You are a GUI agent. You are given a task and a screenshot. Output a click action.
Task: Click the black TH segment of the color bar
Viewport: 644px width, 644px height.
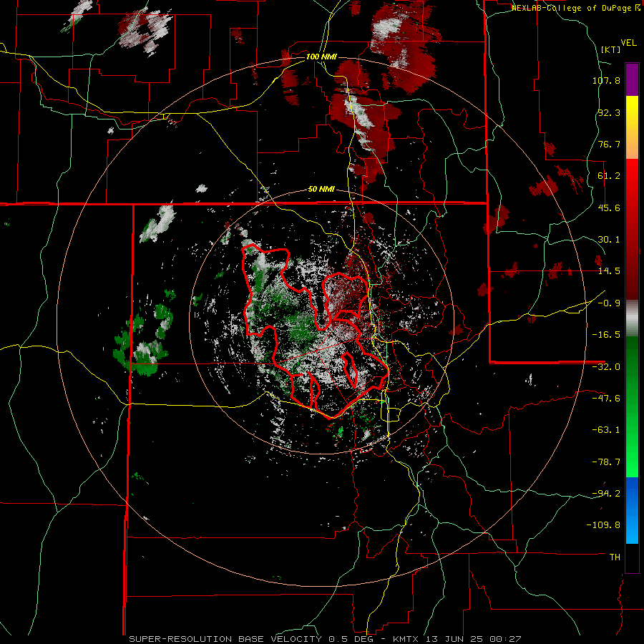tap(632, 557)
